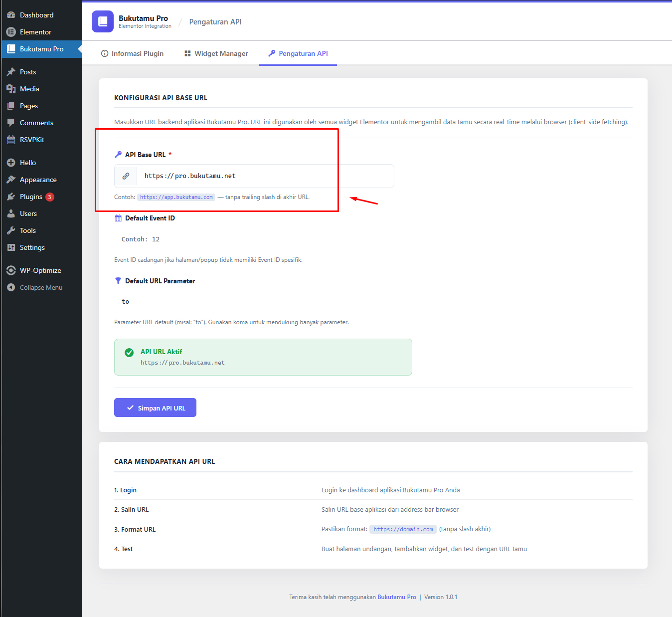
Task: Open the Comments section from sidebar
Action: pos(11,122)
